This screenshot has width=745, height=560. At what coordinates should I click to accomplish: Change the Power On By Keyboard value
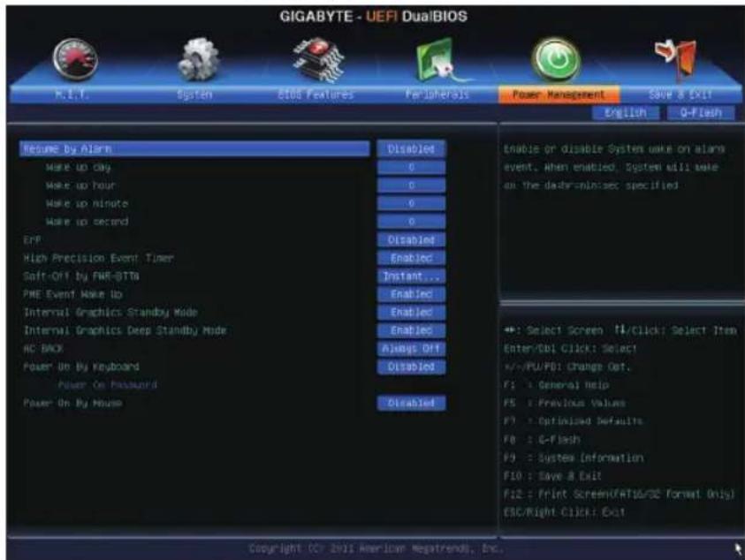[x=411, y=367]
